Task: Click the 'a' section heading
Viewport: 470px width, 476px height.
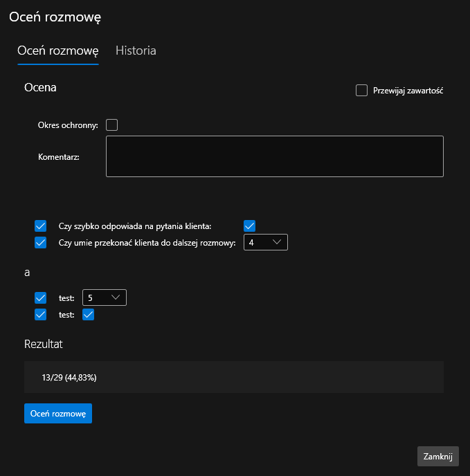Action: click(x=27, y=273)
